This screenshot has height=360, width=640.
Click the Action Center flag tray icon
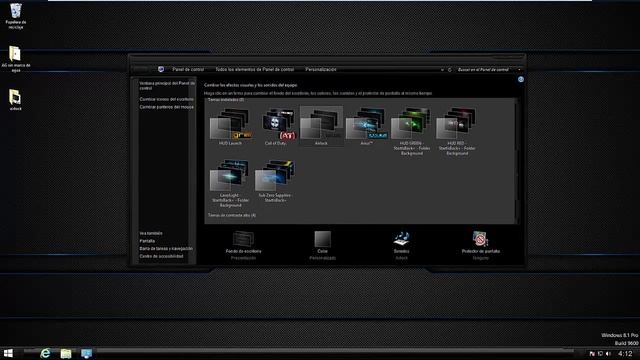pyautogui.click(x=592, y=353)
